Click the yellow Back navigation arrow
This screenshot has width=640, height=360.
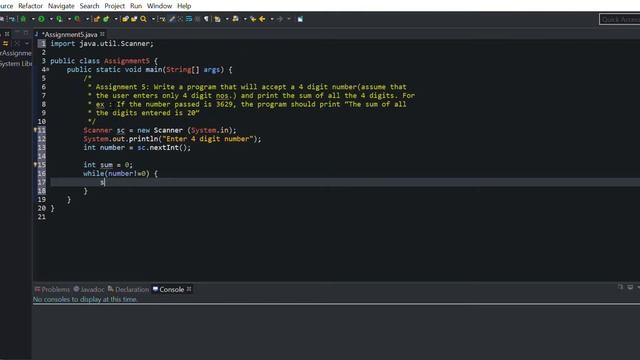pos(262,19)
